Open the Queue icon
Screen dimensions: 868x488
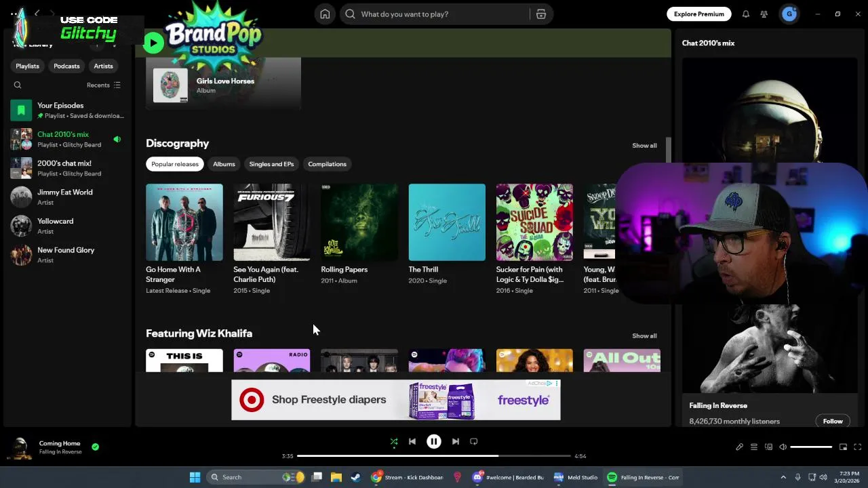[753, 447]
